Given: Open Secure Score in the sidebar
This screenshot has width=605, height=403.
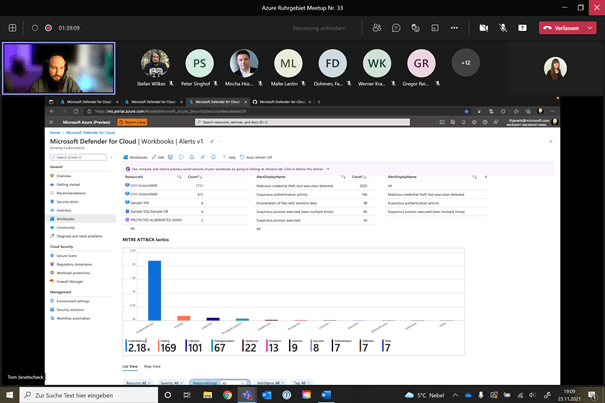Looking at the screenshot, I should [66, 256].
